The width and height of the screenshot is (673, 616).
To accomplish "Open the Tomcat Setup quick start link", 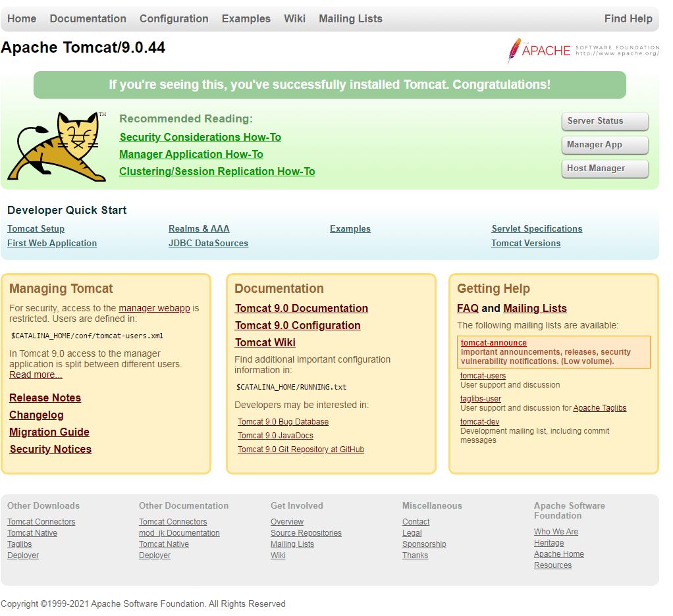I will click(36, 228).
